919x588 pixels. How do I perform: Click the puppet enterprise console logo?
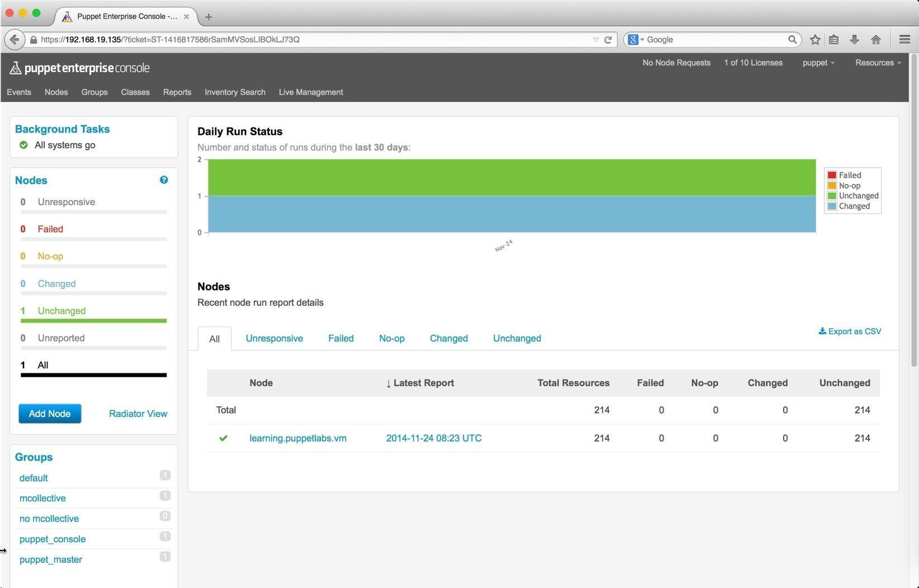[79, 68]
